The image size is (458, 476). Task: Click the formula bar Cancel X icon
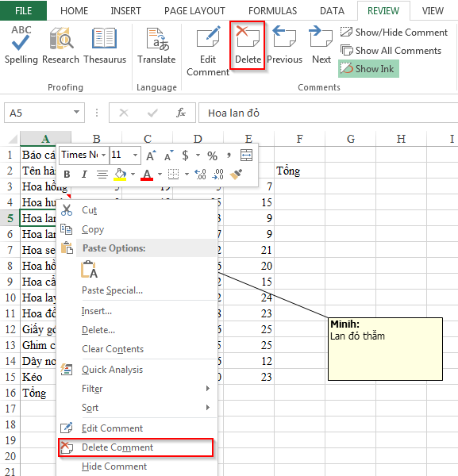click(124, 113)
